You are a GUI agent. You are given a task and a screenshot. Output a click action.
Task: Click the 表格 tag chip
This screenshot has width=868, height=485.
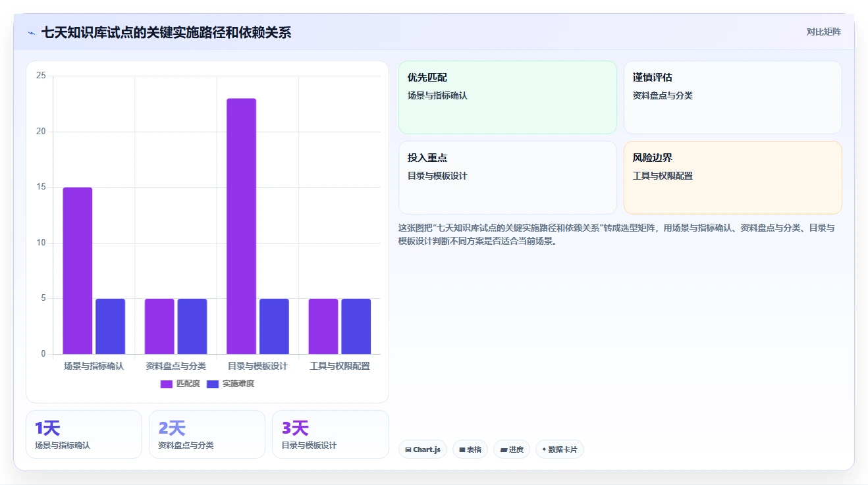point(470,449)
